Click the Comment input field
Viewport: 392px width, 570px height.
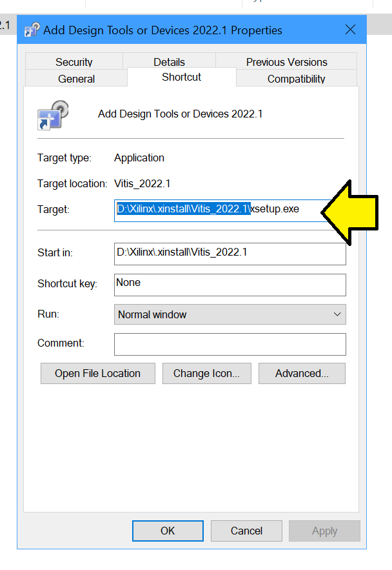[x=230, y=344]
